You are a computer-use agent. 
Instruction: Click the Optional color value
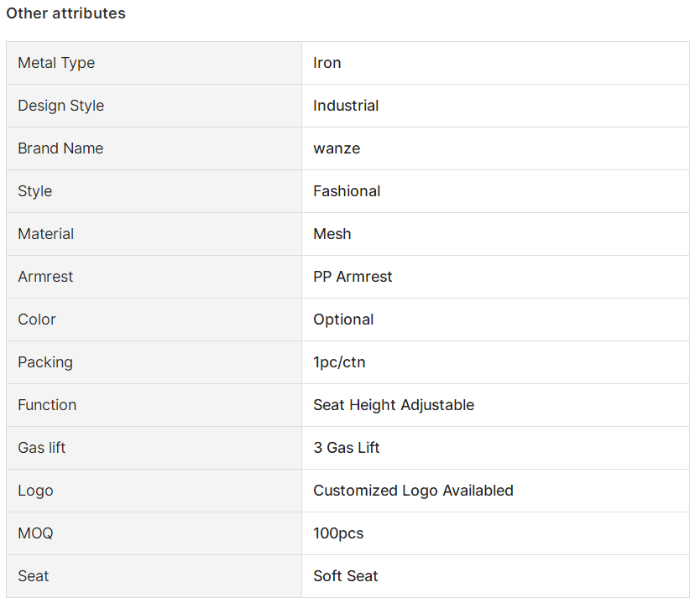click(343, 320)
